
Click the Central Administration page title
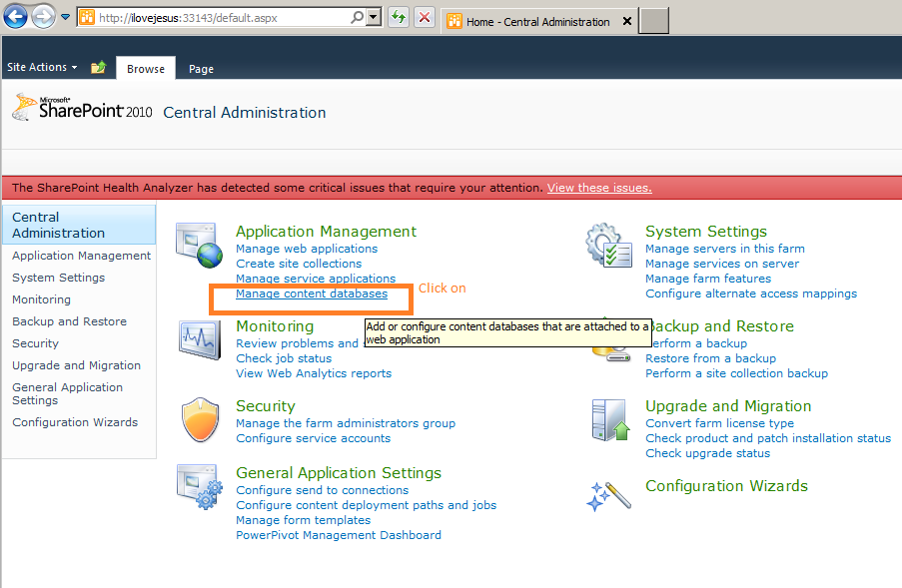pos(245,112)
